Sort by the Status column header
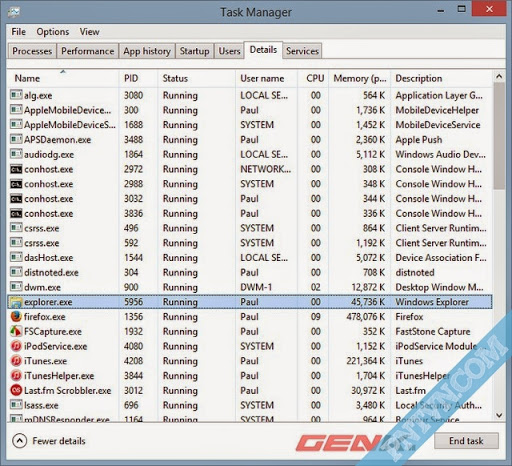512x466 pixels. 196,78
